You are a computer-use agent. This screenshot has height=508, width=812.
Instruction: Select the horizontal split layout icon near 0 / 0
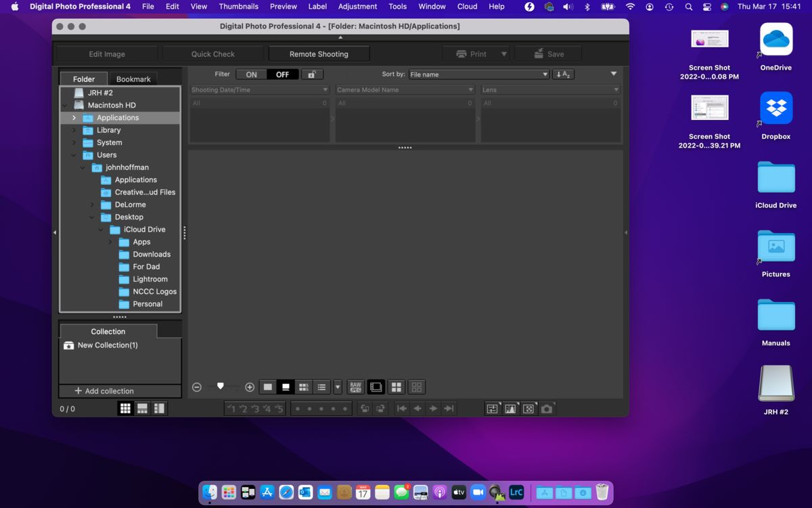click(142, 408)
